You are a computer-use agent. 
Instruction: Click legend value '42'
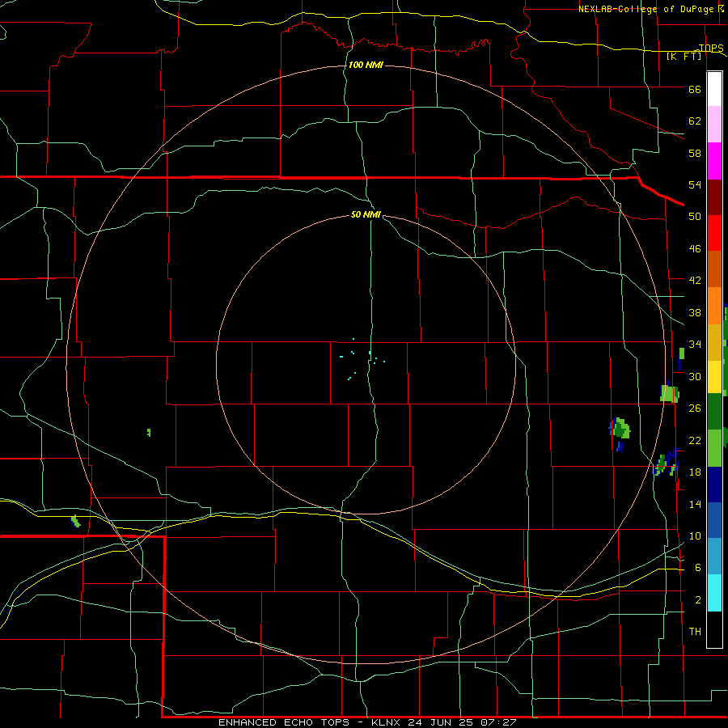pos(695,281)
